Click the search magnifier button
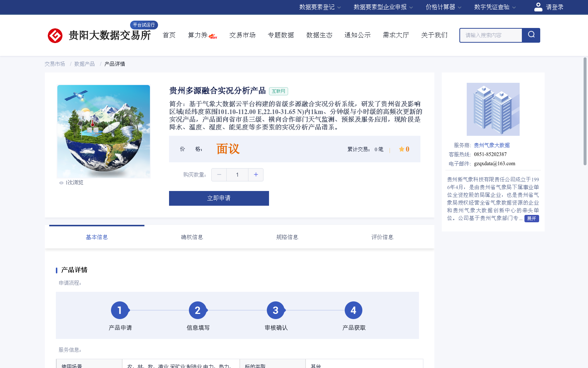Viewport: 588px width, 368px height. (x=531, y=35)
